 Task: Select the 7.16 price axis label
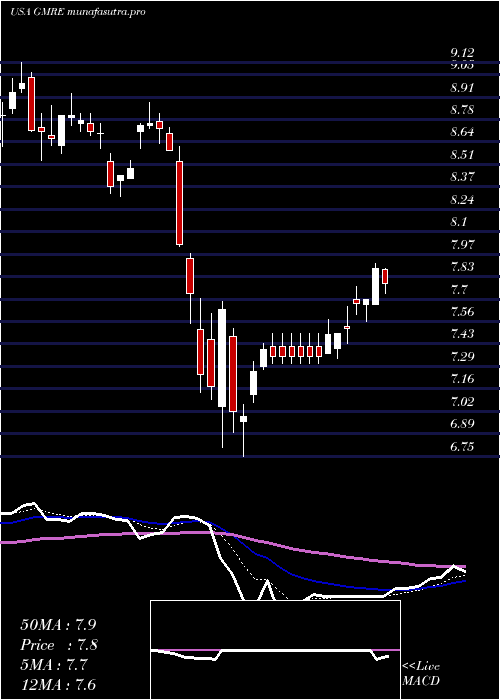tap(462, 379)
